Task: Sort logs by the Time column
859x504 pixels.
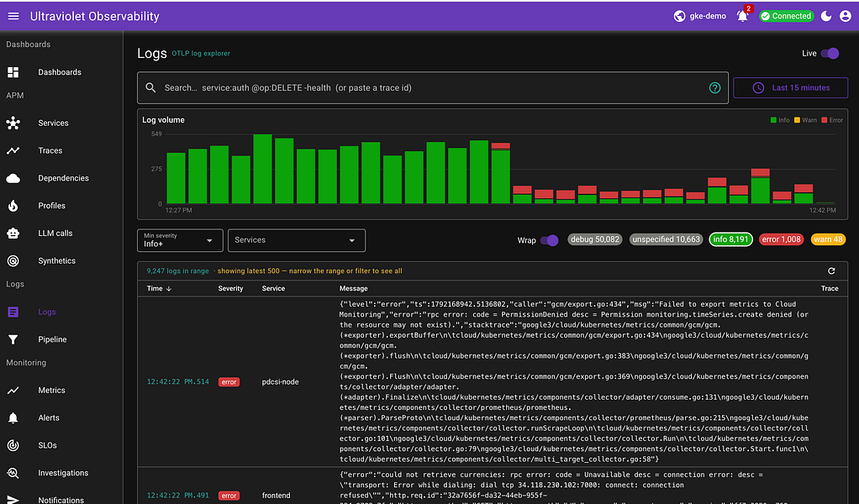Action: (159, 288)
